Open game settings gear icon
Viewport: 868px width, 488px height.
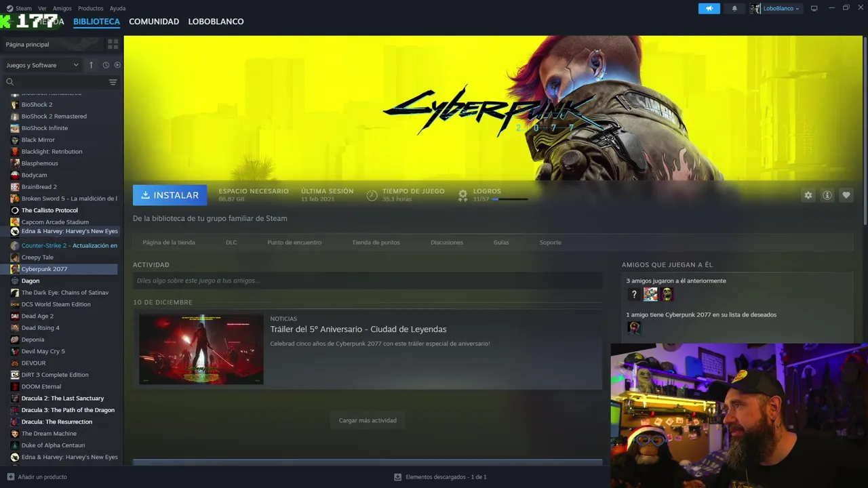click(x=808, y=195)
